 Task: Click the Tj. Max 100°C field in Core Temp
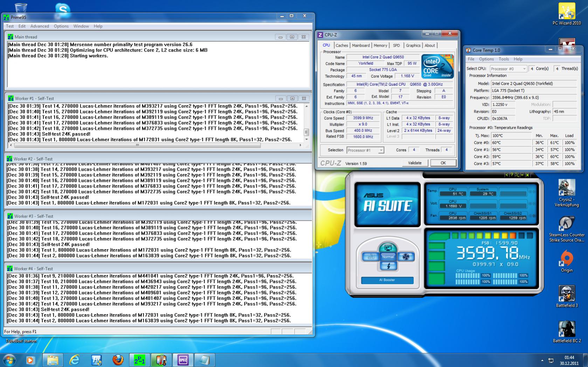click(511, 136)
